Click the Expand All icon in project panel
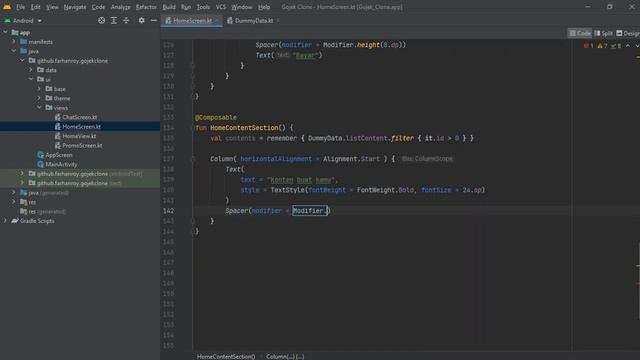640x360 pixels. pos(114,20)
